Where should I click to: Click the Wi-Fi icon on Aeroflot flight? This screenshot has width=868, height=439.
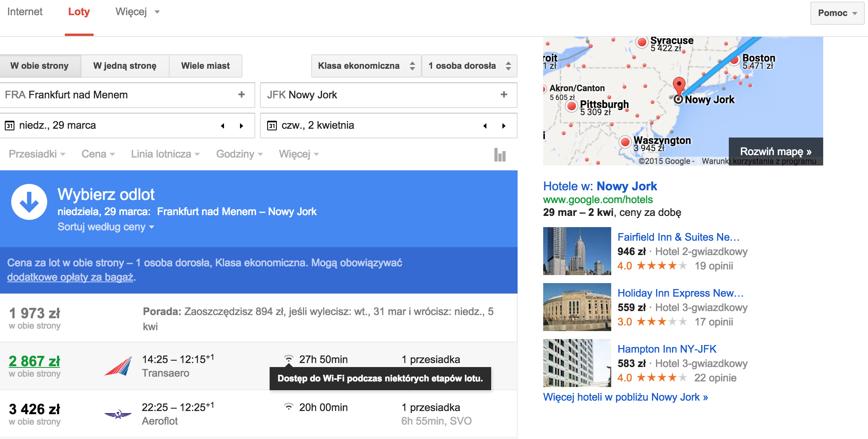[x=288, y=407]
